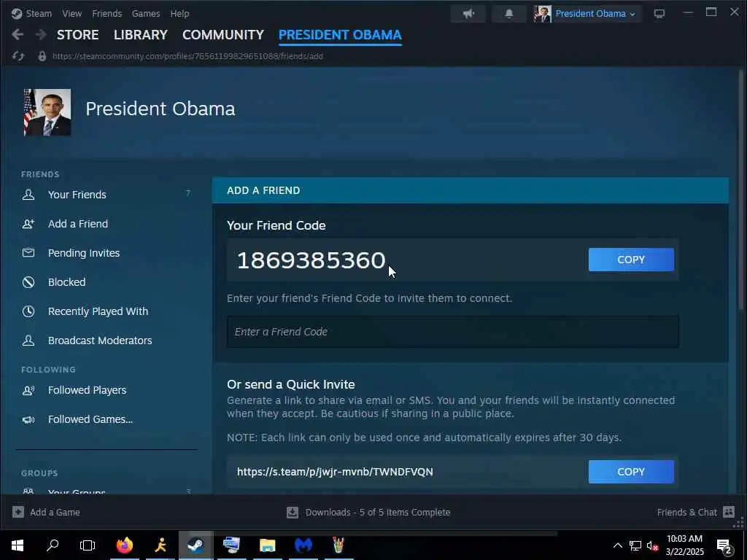Switch to the LIBRARY tab
Screen dimensions: 747x560
(141, 35)
